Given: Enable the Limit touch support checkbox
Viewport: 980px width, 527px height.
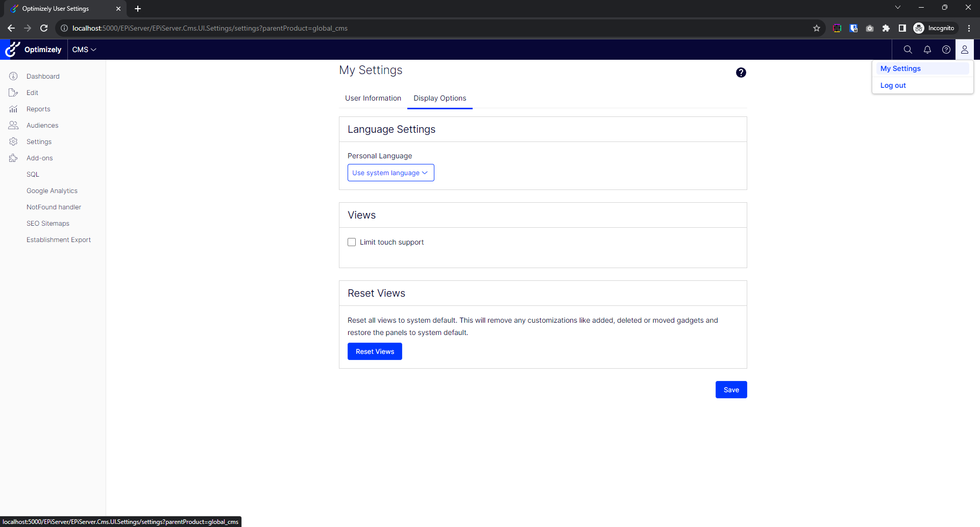Looking at the screenshot, I should (352, 242).
